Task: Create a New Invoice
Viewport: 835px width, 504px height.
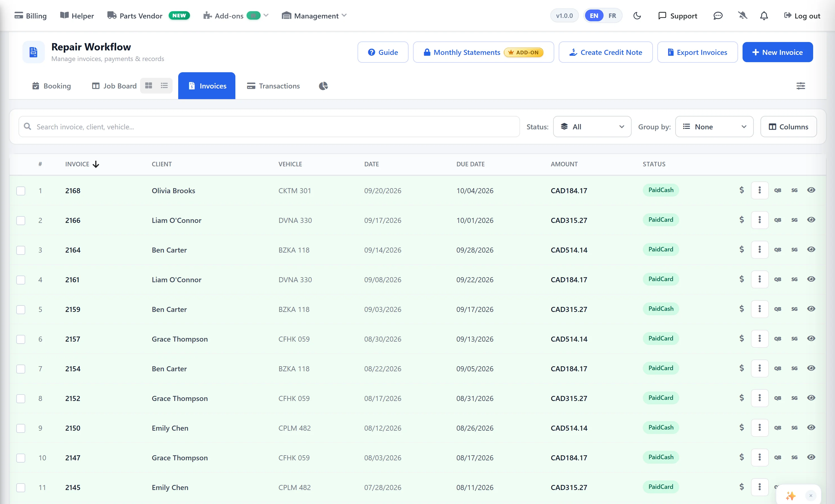Action: (x=777, y=52)
